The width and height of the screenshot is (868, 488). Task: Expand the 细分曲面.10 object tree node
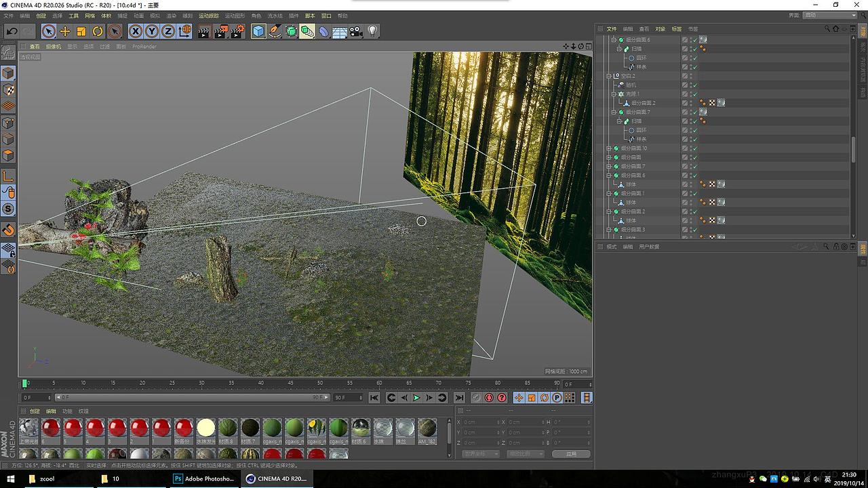pos(609,148)
